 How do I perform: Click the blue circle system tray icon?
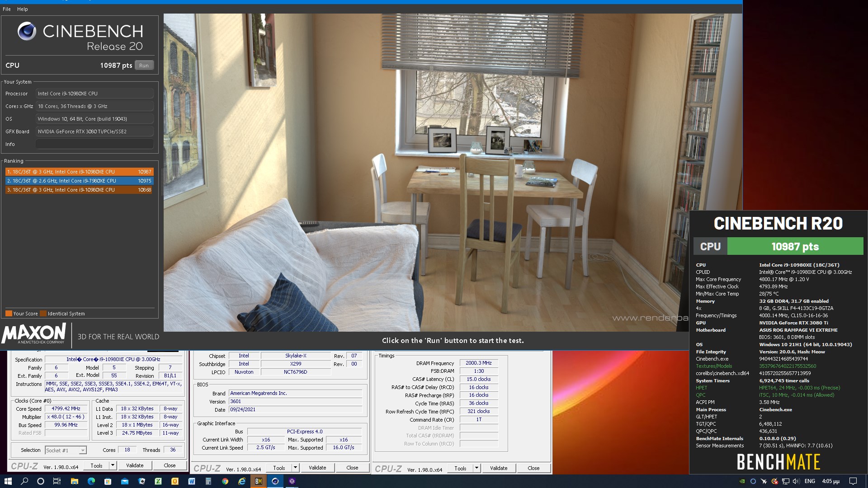pos(753,481)
